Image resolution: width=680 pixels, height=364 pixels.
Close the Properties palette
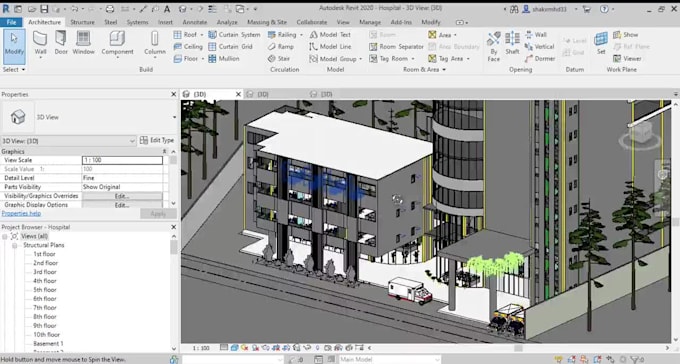(173, 94)
